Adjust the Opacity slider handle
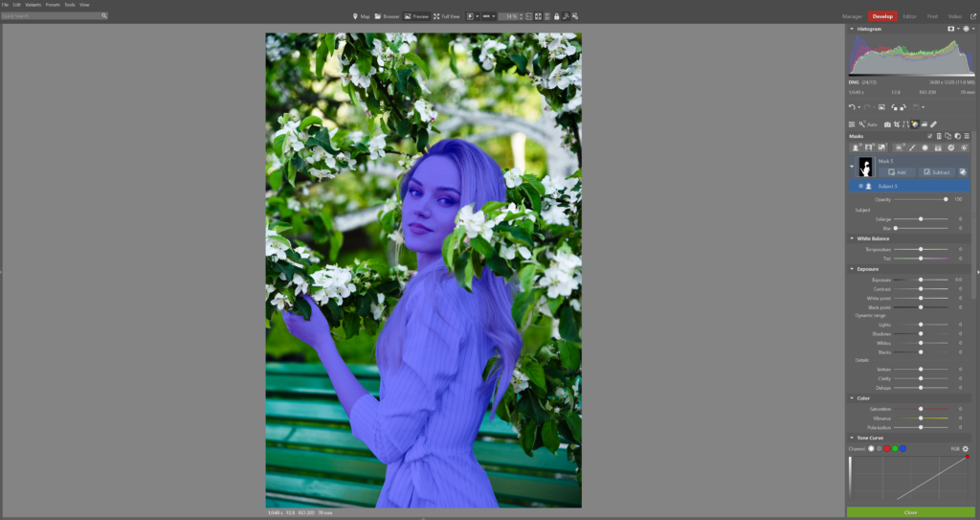Image resolution: width=980 pixels, height=520 pixels. (946, 199)
